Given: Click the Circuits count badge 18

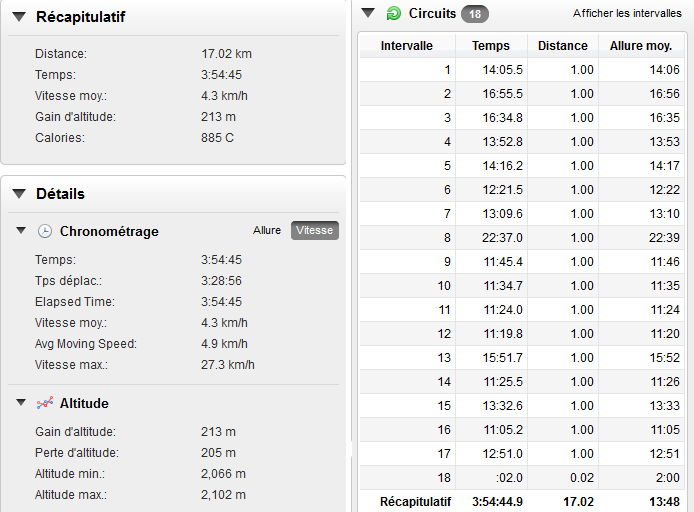Looking at the screenshot, I should [475, 14].
